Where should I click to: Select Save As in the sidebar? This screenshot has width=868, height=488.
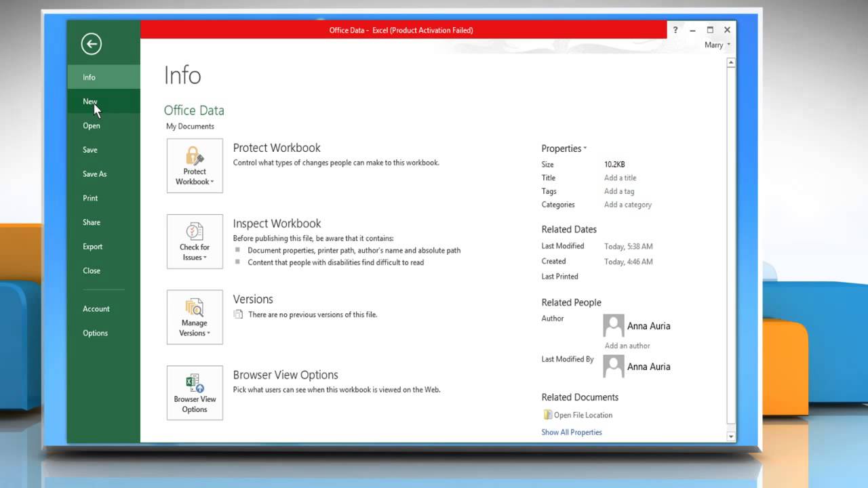104,174
